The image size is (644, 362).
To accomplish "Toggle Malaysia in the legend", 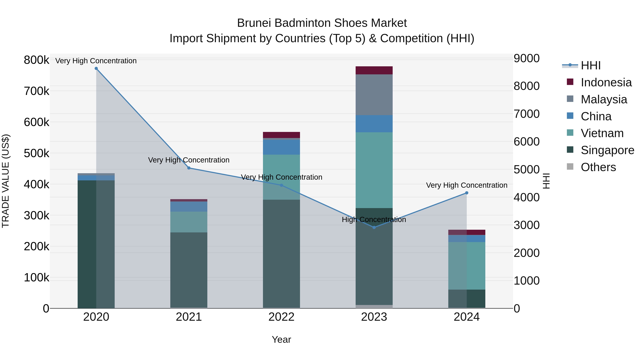I will click(x=597, y=99).
